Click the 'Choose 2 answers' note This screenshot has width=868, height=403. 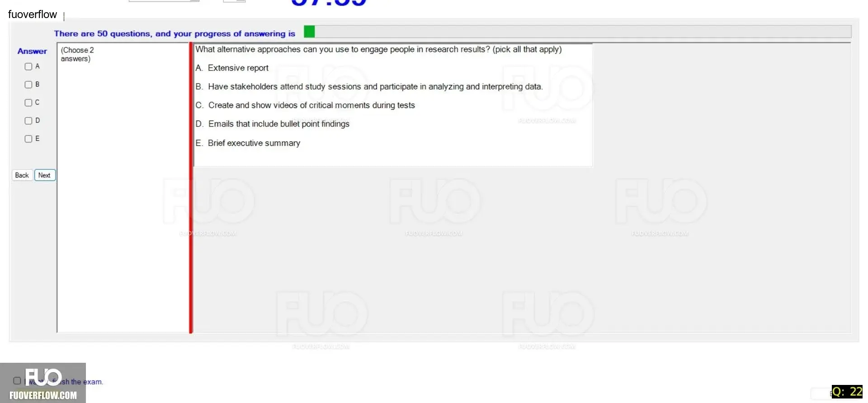[77, 54]
